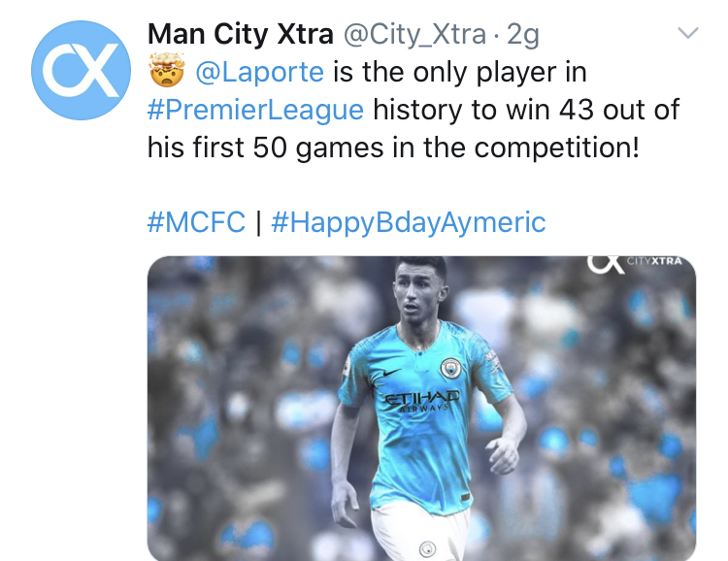Open the #HappyBdayAymeric hashtag

click(x=409, y=223)
